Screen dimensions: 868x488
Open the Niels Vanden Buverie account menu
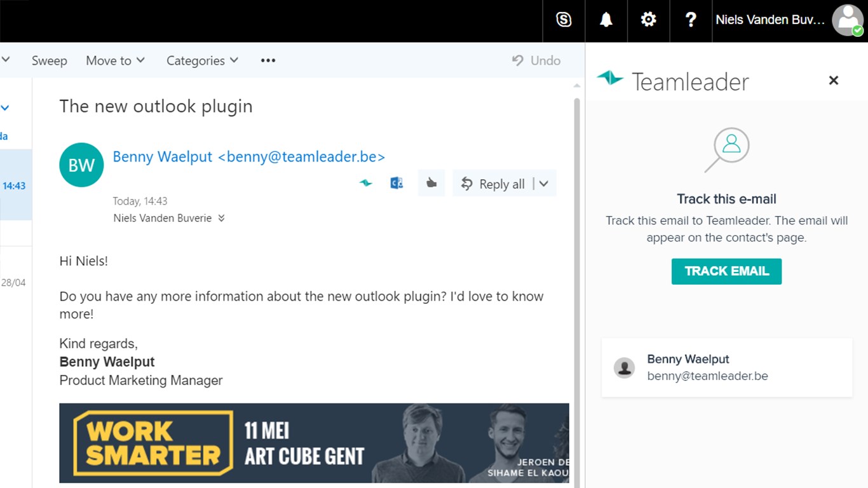click(770, 20)
